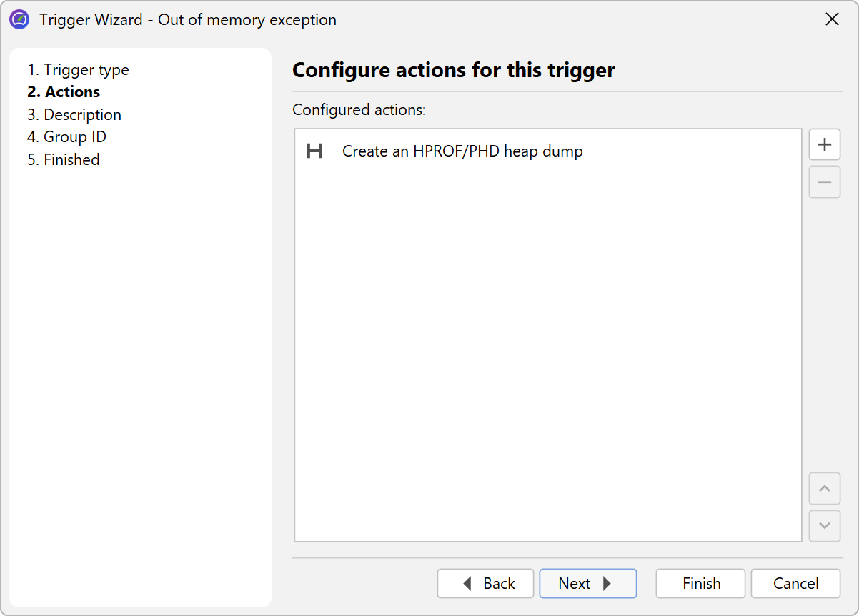Screen dimensions: 859x616
Task: Go to the Finished step
Action: (x=64, y=160)
